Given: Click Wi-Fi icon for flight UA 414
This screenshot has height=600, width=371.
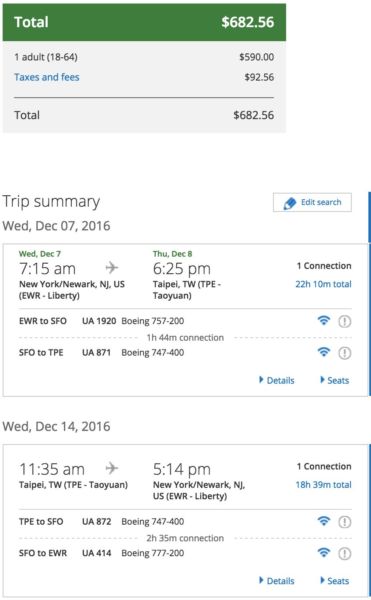Looking at the screenshot, I should pyautogui.click(x=324, y=553).
